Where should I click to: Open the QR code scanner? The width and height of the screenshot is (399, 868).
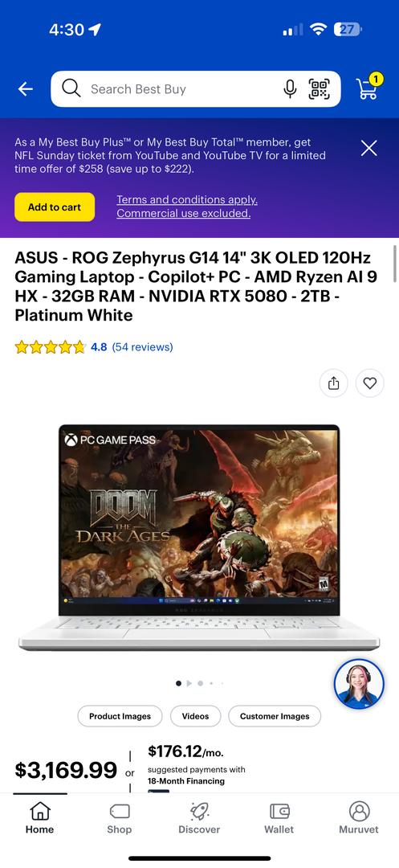319,88
